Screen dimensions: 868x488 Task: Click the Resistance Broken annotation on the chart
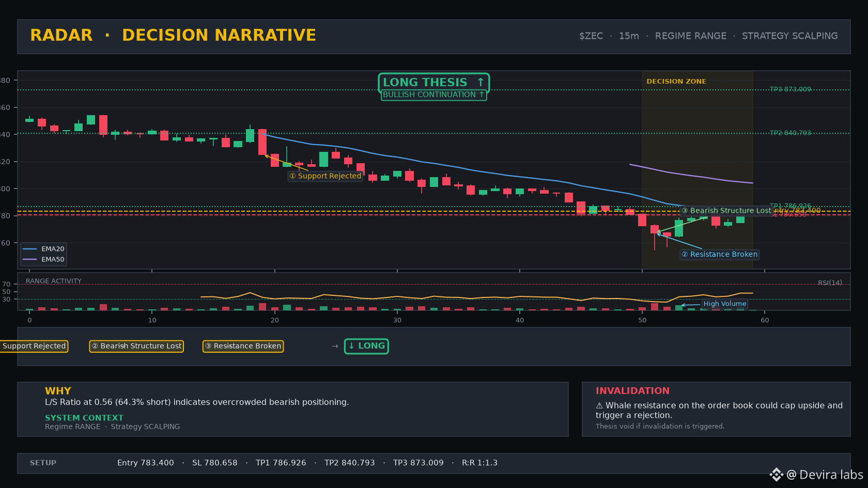coord(719,254)
